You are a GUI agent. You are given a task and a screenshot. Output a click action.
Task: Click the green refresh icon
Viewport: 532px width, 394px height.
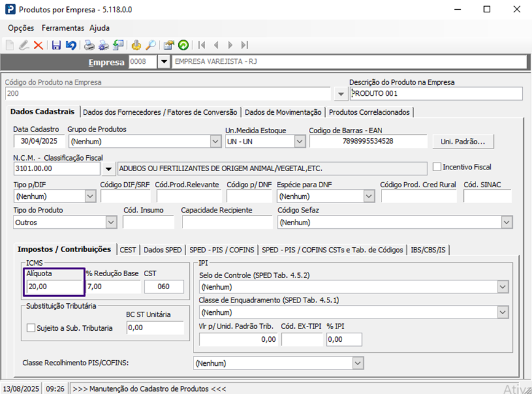click(183, 45)
